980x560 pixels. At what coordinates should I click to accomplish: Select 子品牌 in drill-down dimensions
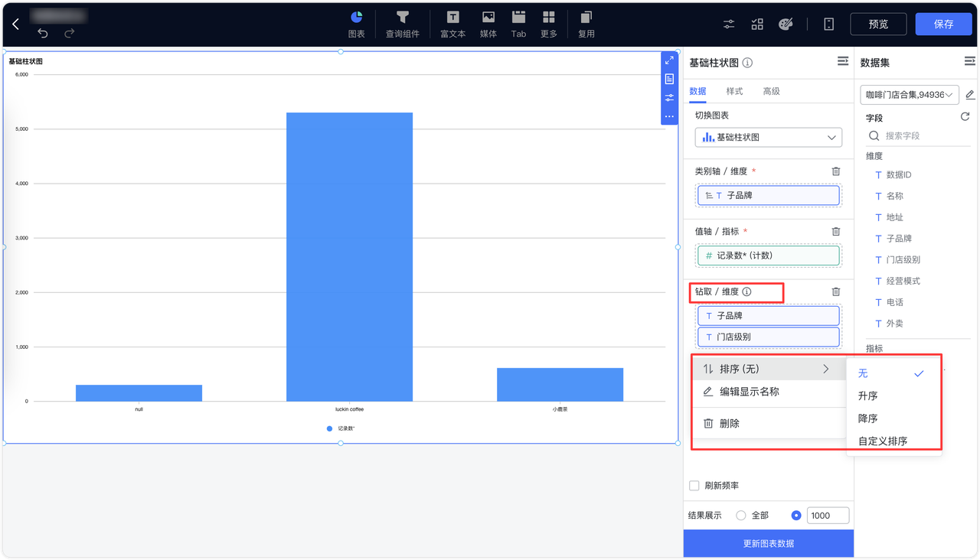(x=769, y=315)
